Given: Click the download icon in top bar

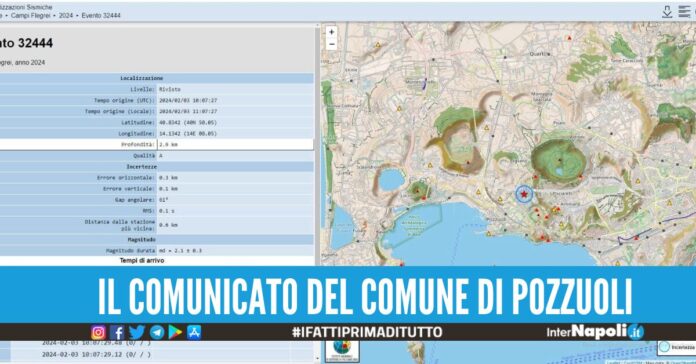Looking at the screenshot, I should pyautogui.click(x=667, y=12).
